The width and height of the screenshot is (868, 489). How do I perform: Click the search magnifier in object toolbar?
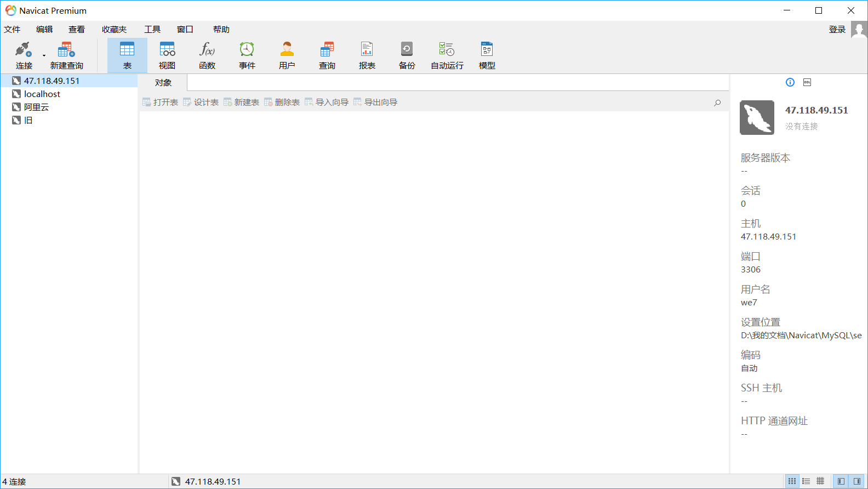pyautogui.click(x=717, y=103)
